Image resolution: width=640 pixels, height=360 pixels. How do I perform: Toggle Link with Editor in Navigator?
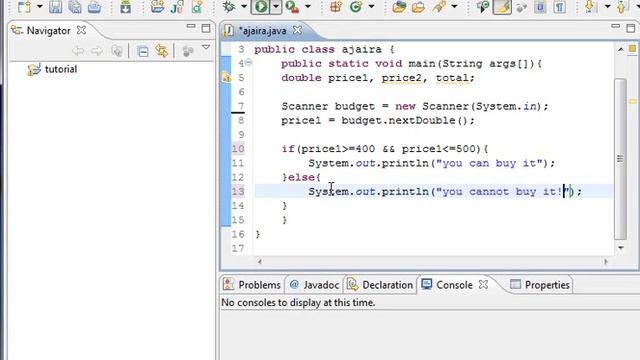[162, 51]
